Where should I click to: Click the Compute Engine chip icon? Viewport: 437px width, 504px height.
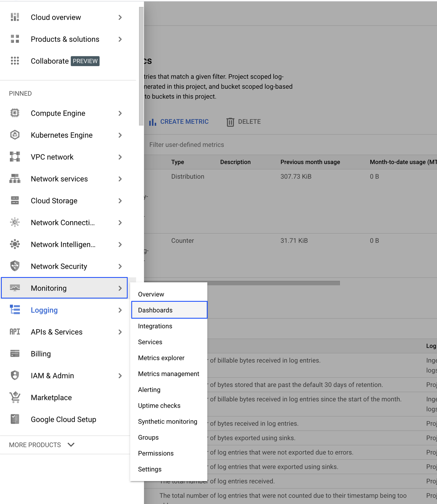pos(15,113)
